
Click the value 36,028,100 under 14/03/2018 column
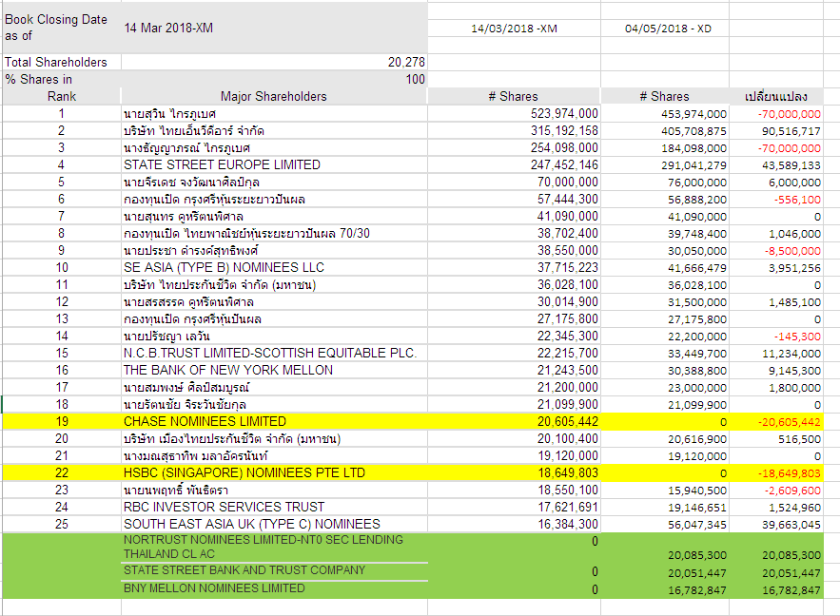515,285
